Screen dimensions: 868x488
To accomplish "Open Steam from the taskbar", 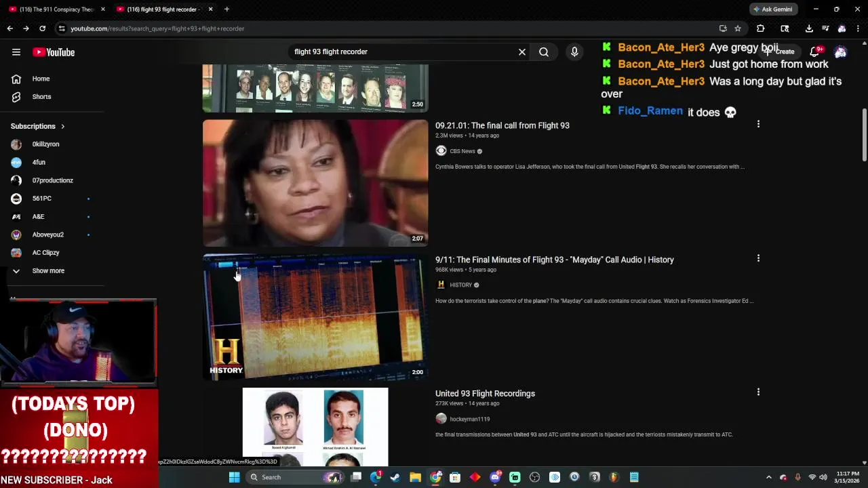I will click(395, 477).
